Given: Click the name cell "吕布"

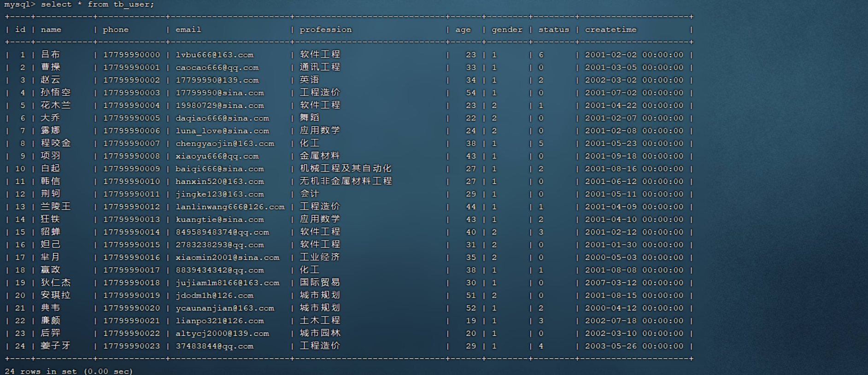Looking at the screenshot, I should pyautogui.click(x=50, y=54).
